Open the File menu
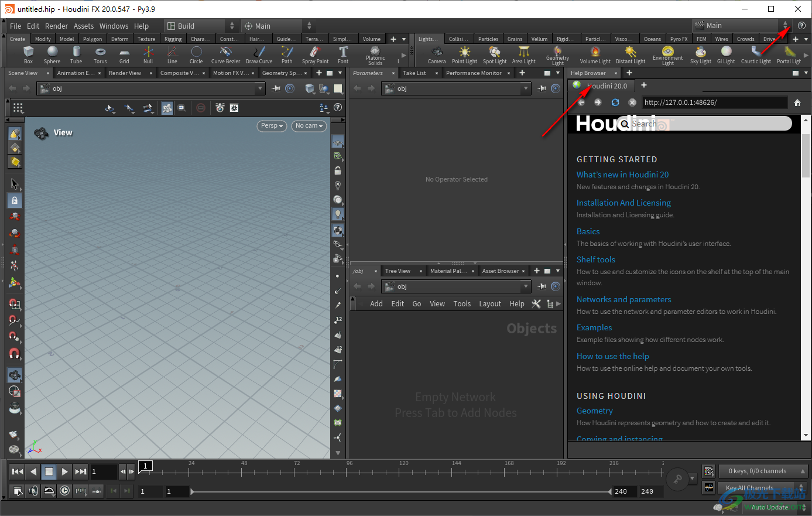Screen dimensions: 812x516 pos(15,26)
